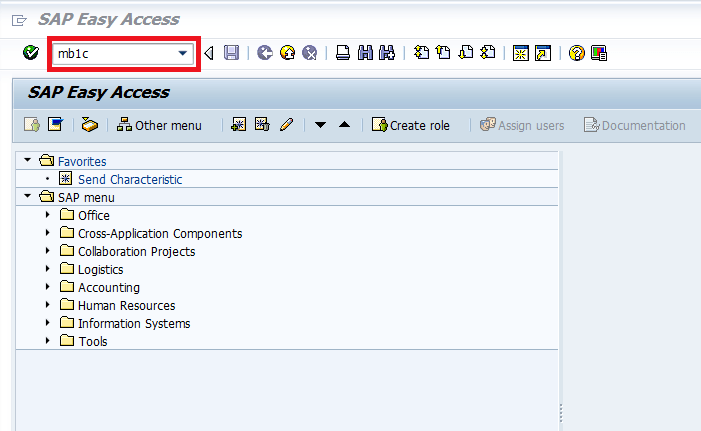Viewport: 701px width, 431px height.
Task: Expand the Logistics folder
Action: tap(47, 269)
